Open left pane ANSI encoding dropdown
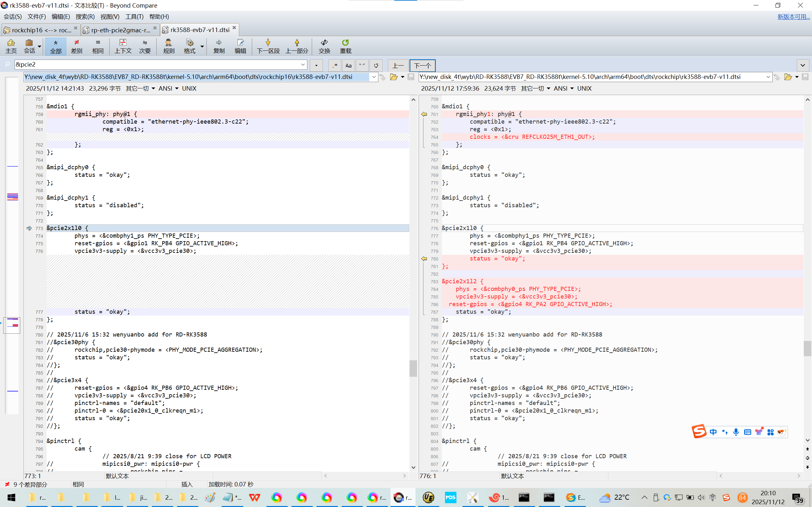This screenshot has width=812, height=507. (168, 88)
